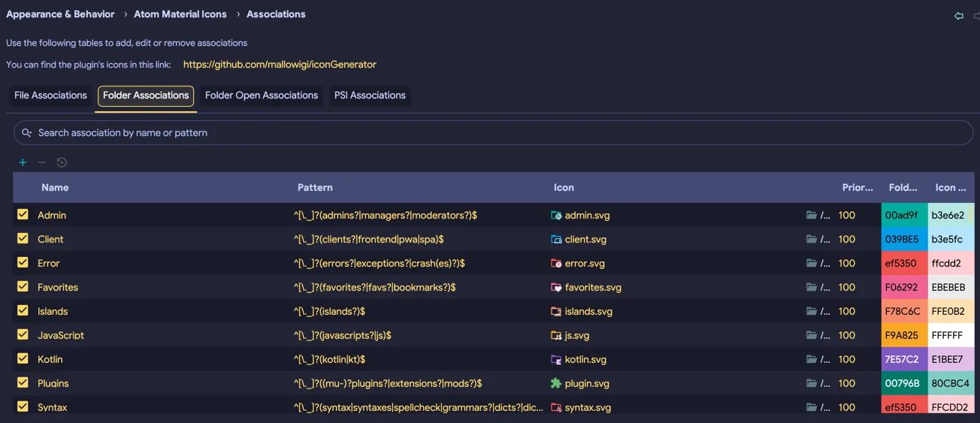Click browse folder icon in Error row
The height and width of the screenshot is (423, 980).
coord(812,263)
